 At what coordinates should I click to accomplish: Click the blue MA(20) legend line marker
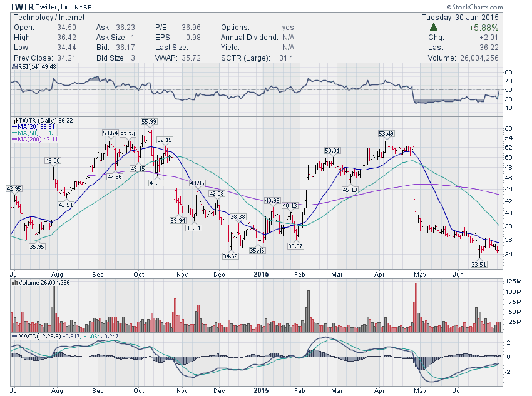pyautogui.click(x=14, y=127)
